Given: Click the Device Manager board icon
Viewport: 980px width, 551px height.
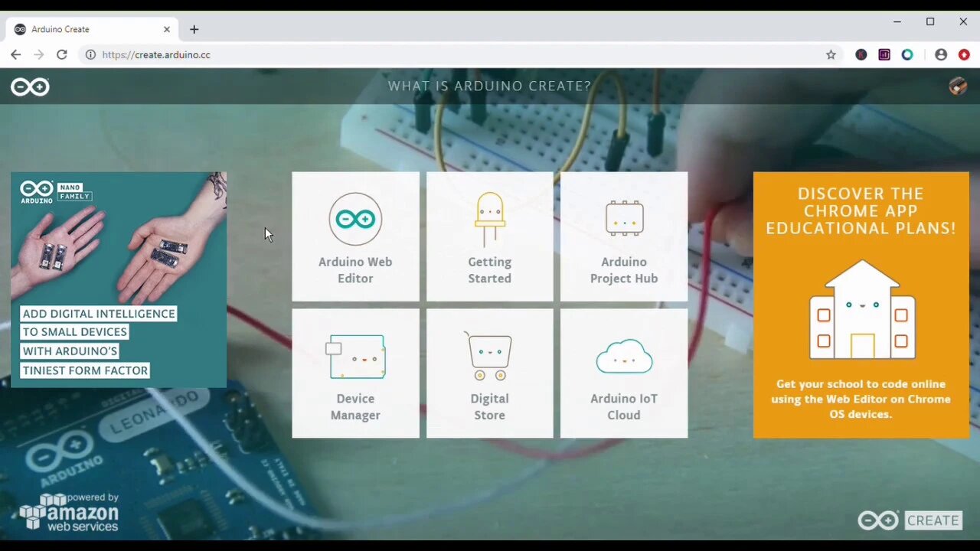Looking at the screenshot, I should [x=355, y=357].
